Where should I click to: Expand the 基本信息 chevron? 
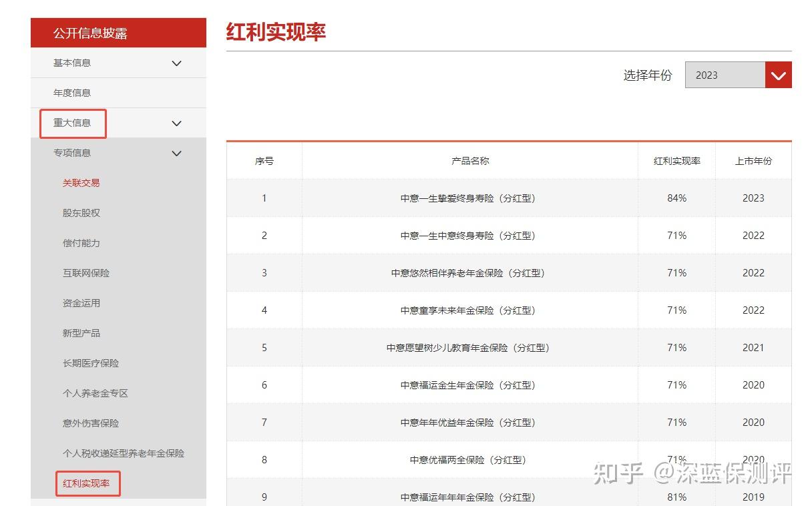point(177,63)
